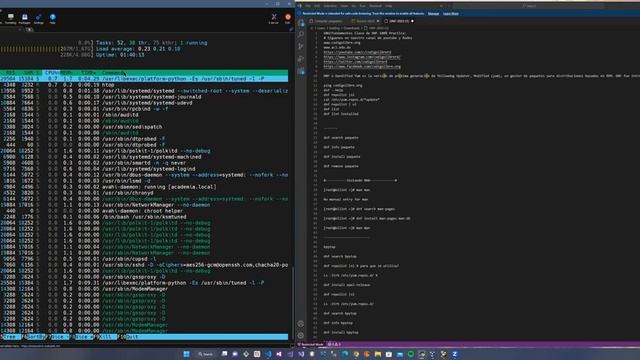Screen dimensions: 640x360
Task: Open the blue VS Code icon on taskbar
Action: [268, 354]
